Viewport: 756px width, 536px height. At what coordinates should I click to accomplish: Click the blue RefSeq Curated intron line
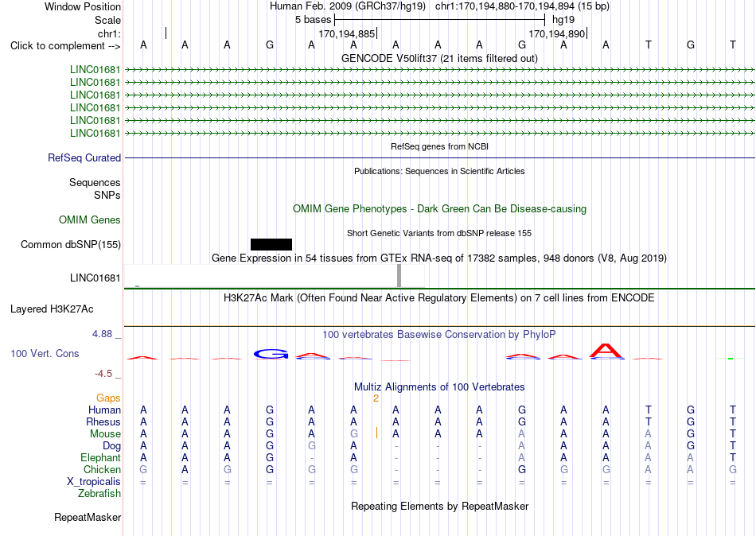(440, 157)
